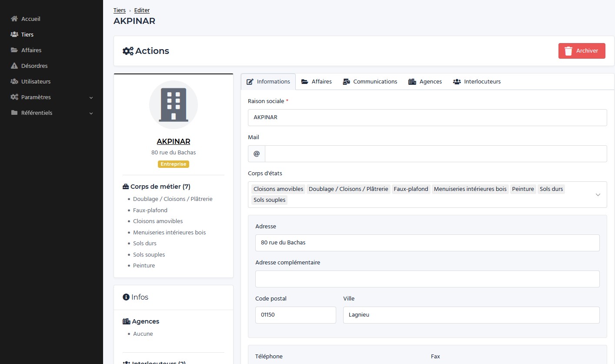615x364 pixels.
Task: Click the gears icon beside Actions heading
Action: pos(128,51)
